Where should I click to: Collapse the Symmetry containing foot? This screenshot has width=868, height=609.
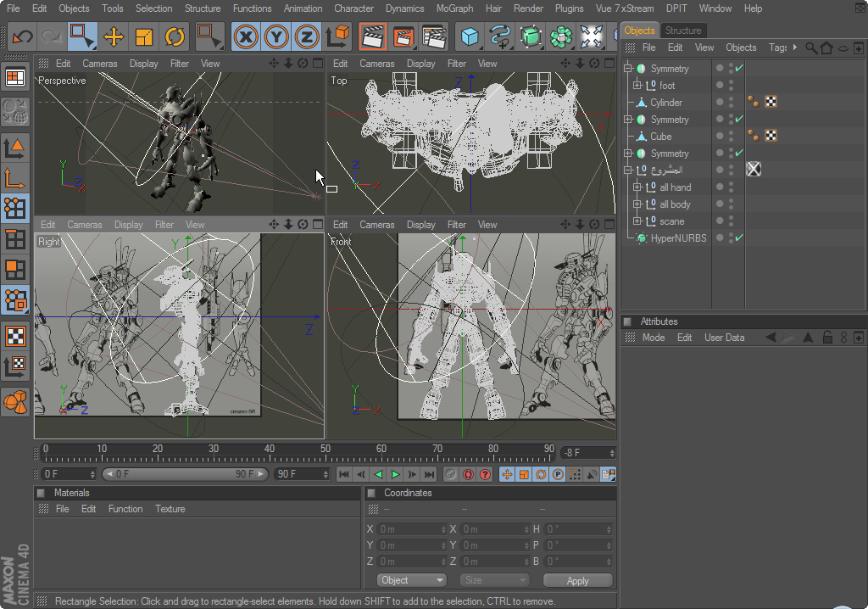[x=628, y=68]
